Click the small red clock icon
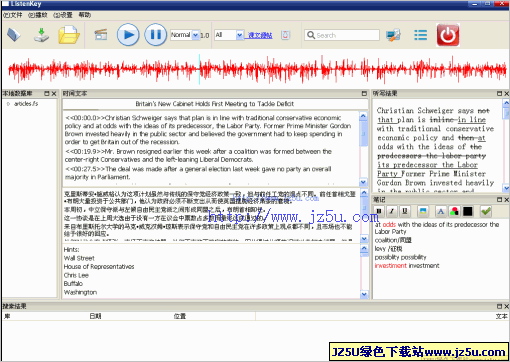The image size is (510, 362). point(285,35)
